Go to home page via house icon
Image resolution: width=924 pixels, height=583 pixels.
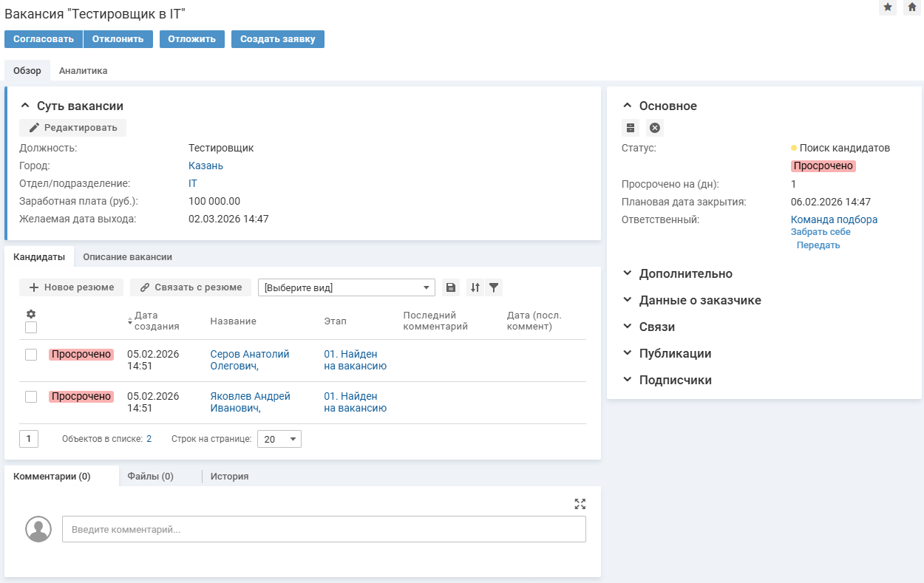point(912,7)
